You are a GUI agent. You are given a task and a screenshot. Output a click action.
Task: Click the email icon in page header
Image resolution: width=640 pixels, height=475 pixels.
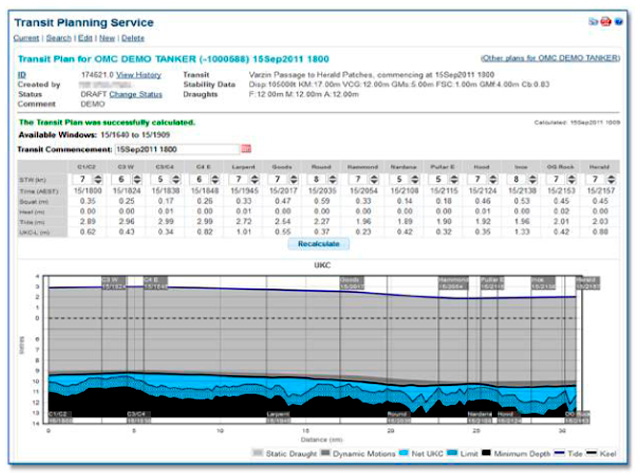594,21
